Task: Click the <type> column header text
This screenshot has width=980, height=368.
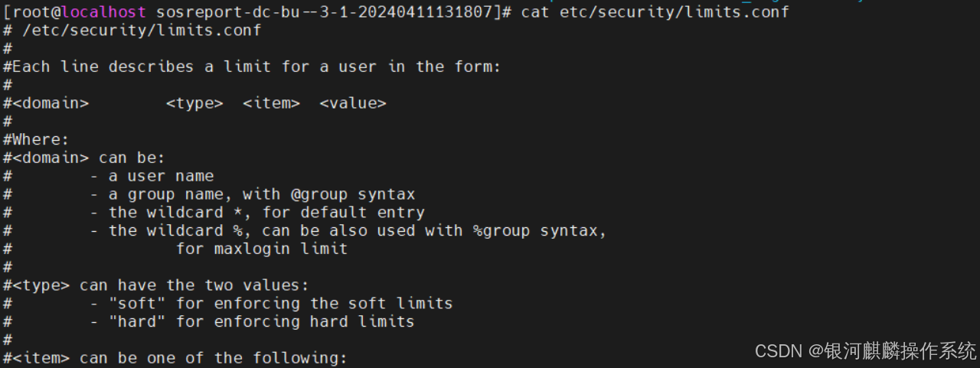Action: tap(194, 103)
